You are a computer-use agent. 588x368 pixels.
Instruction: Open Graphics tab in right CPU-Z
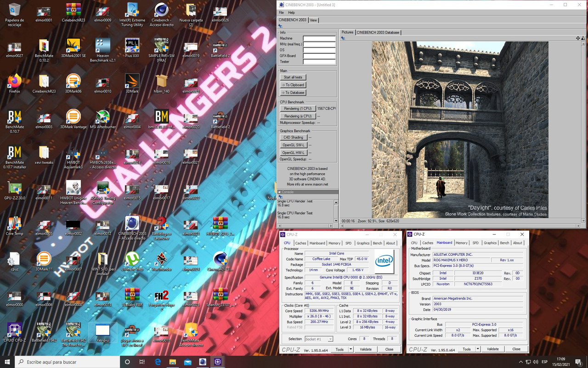tap(490, 243)
